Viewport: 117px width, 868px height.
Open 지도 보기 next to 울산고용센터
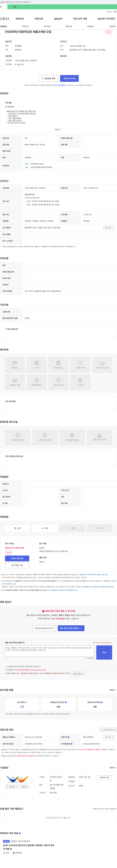(109, 737)
